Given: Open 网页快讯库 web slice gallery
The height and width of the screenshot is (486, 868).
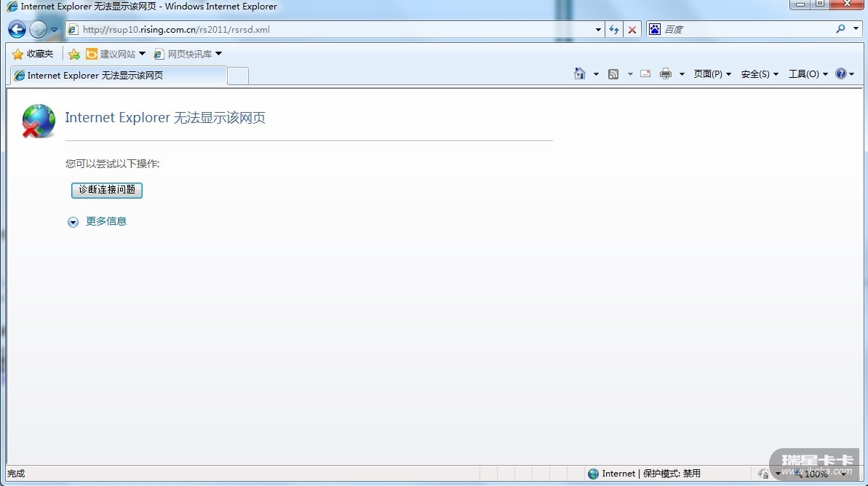Looking at the screenshot, I should (188, 54).
